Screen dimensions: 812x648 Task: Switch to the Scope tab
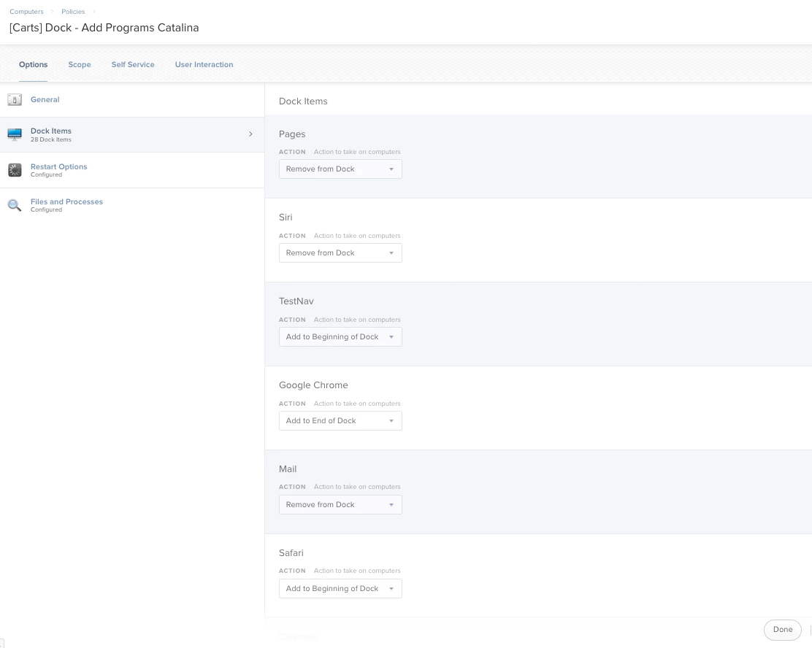80,65
